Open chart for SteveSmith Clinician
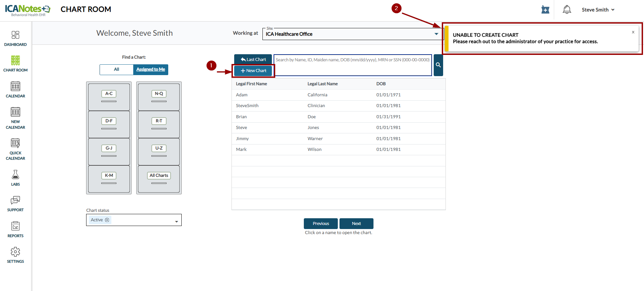The width and height of the screenshot is (644, 291). pos(338,106)
